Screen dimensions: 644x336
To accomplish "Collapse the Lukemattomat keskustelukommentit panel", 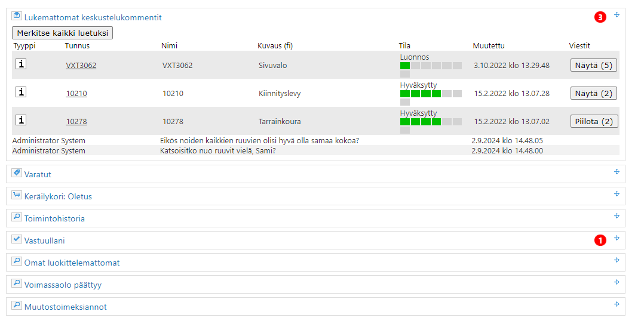I will 93,18.
